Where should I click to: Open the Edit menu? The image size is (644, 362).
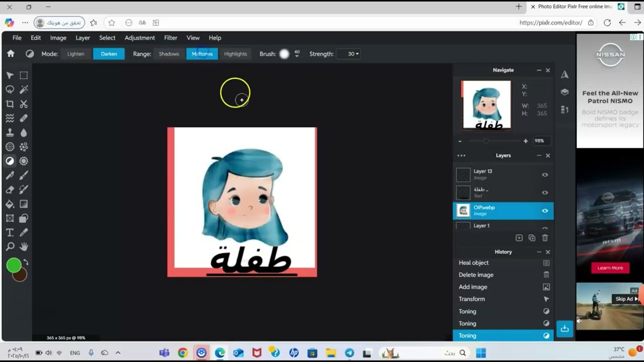point(36,38)
